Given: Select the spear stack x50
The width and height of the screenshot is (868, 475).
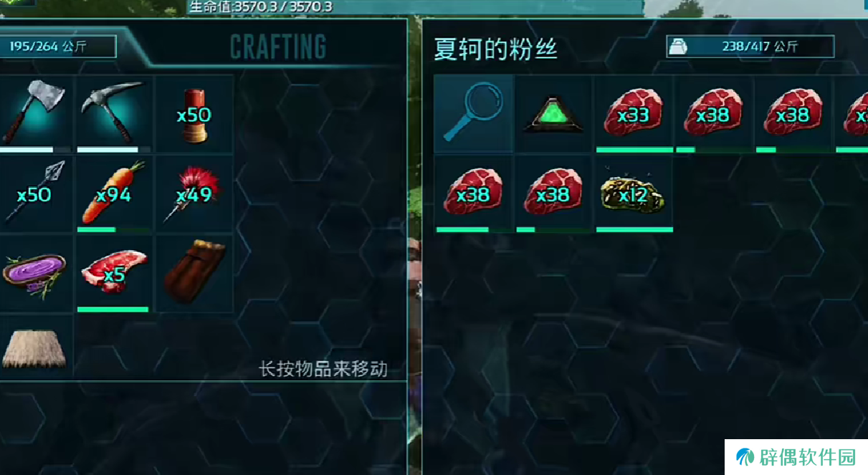Looking at the screenshot, I should click(34, 193).
